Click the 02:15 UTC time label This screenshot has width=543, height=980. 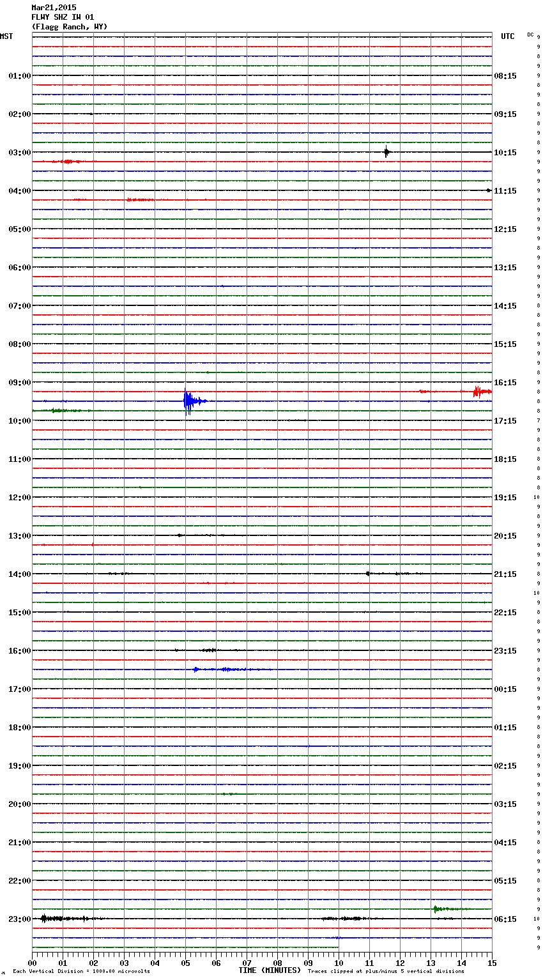click(505, 766)
